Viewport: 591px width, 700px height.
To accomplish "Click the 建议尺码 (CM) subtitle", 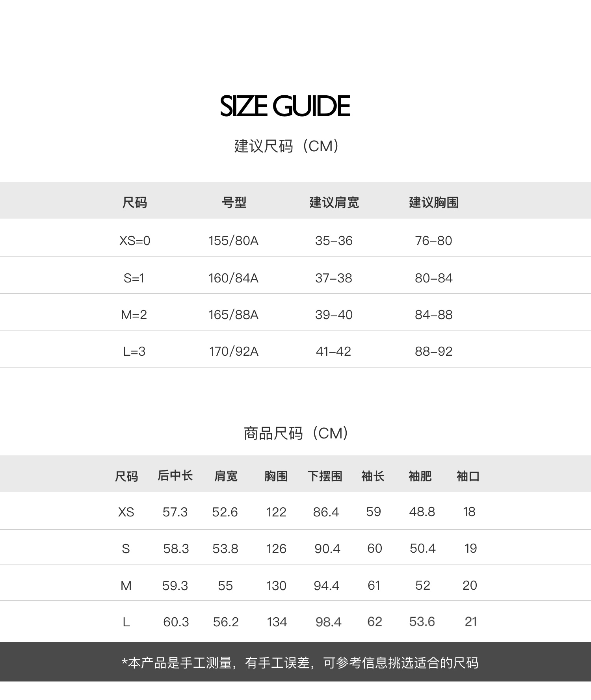I will (286, 146).
